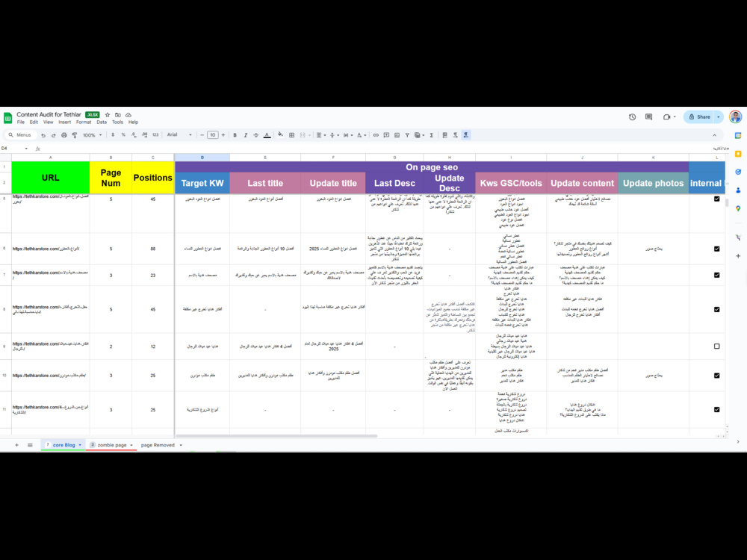Click the font size input field
747x560 pixels.
coord(212,135)
